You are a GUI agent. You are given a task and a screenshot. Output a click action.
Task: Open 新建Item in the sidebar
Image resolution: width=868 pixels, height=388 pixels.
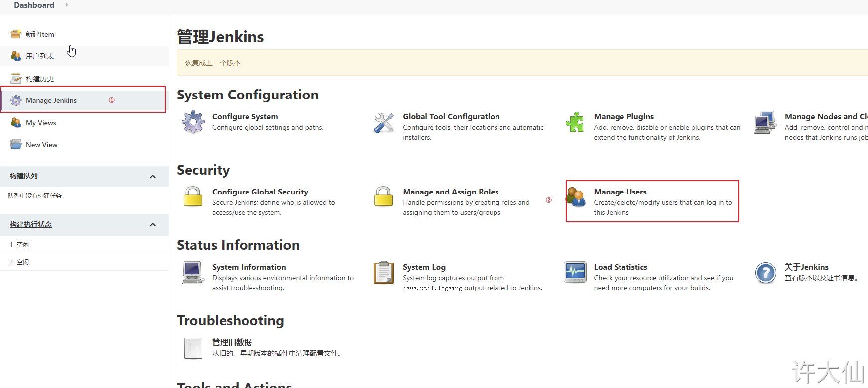(40, 34)
